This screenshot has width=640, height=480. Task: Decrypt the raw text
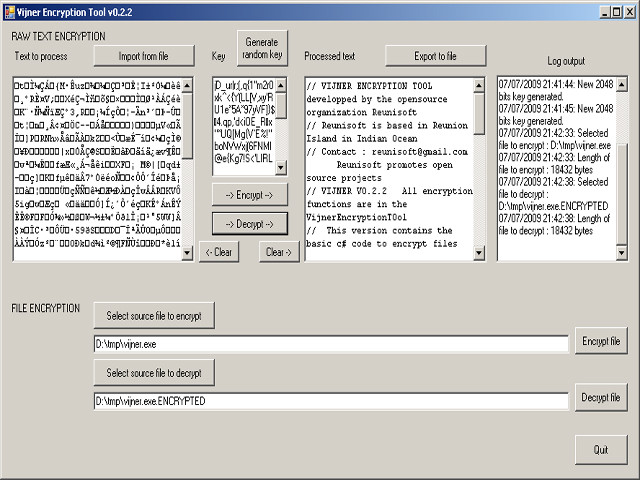(x=250, y=224)
